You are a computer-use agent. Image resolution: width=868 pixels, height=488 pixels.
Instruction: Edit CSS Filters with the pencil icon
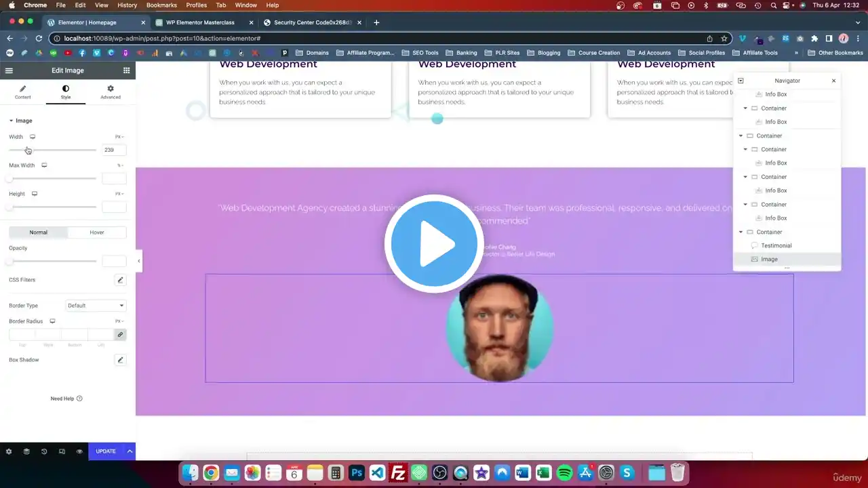click(x=120, y=280)
